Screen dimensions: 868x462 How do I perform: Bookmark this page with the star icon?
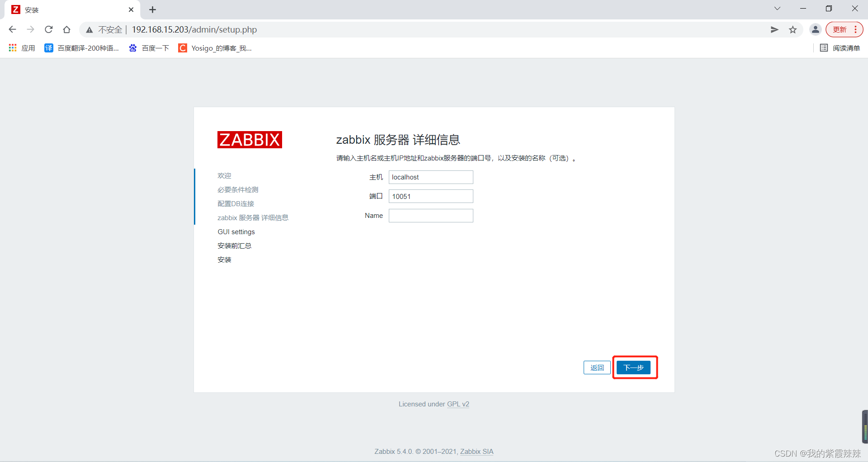793,29
